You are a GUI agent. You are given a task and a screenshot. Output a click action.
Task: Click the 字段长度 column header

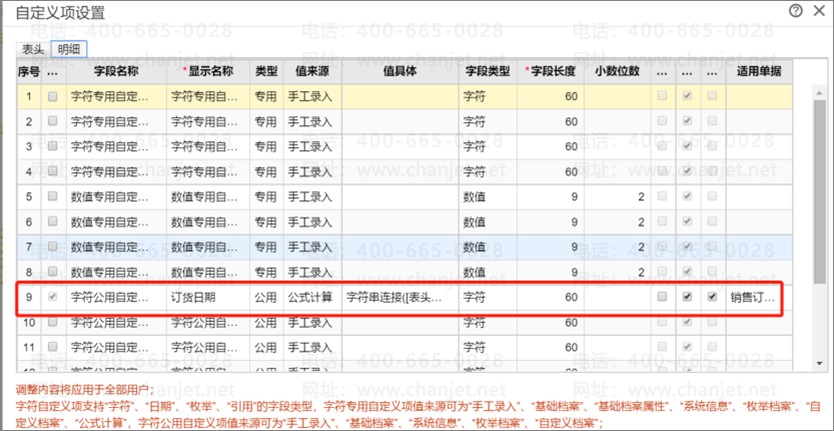click(551, 71)
